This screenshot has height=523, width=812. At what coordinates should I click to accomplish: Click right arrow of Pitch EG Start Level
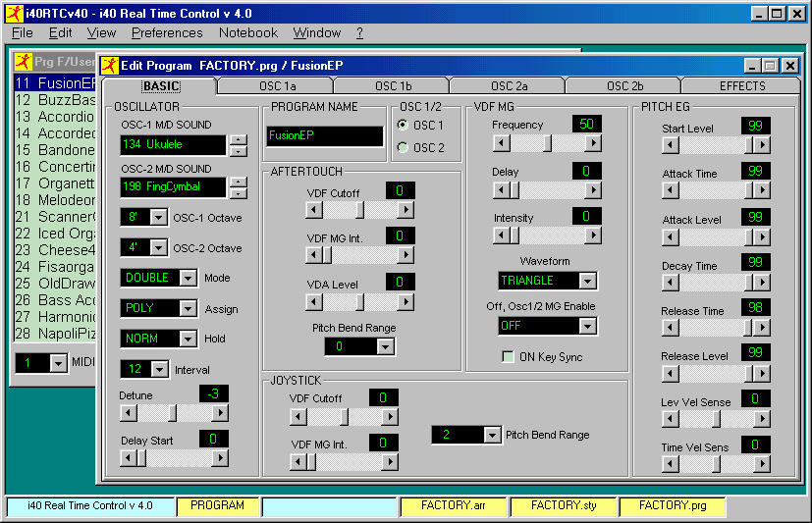click(761, 145)
